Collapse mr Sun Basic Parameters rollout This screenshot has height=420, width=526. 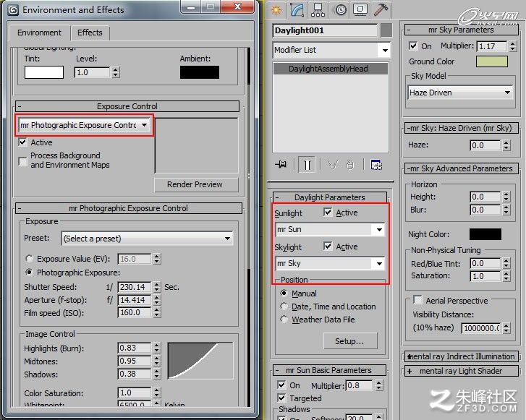pos(329,370)
